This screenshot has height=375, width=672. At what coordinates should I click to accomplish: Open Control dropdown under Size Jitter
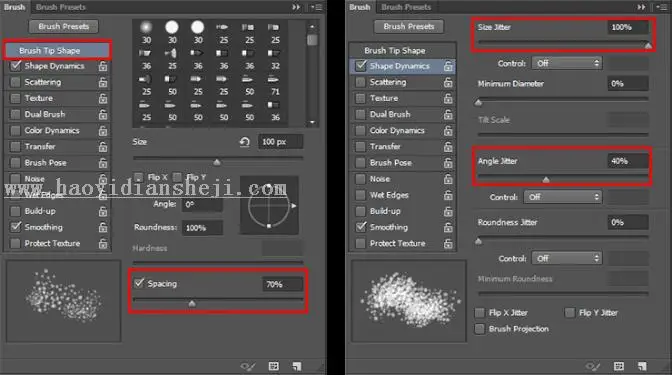[x=567, y=63]
